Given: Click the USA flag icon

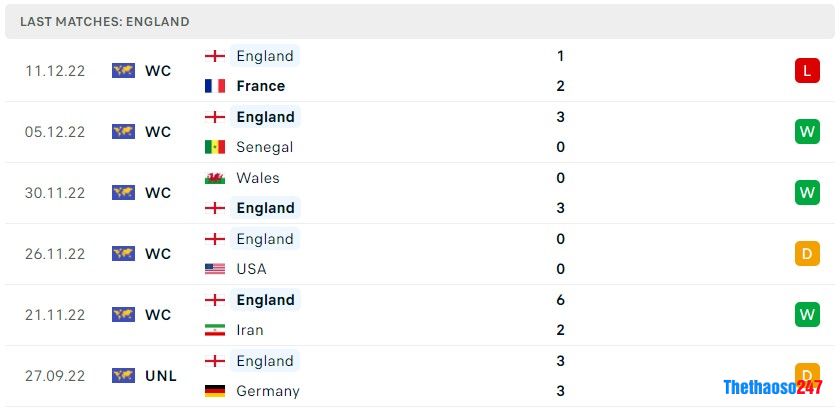Looking at the screenshot, I should [214, 269].
